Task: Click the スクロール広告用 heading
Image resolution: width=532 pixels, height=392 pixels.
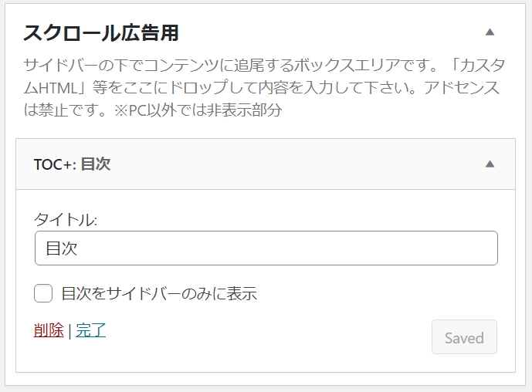Action: (101, 33)
